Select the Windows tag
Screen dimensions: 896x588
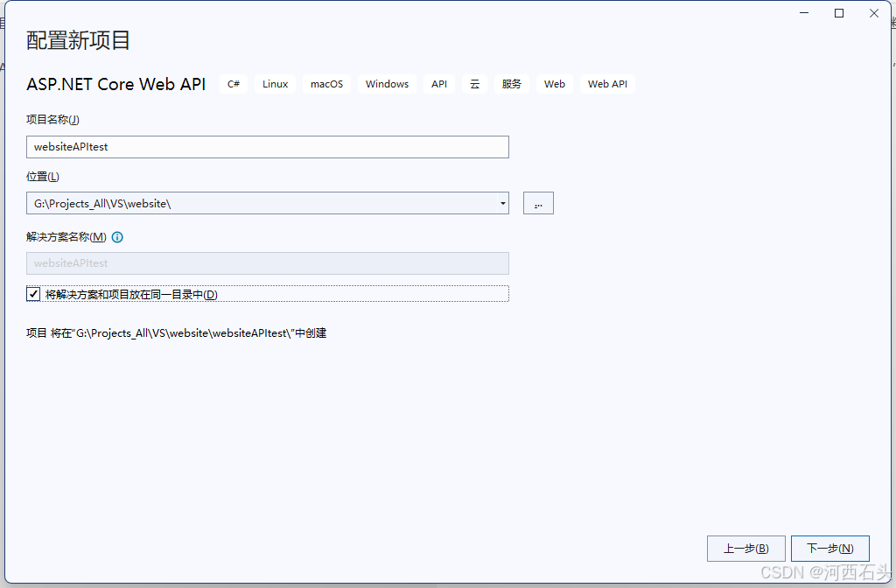pyautogui.click(x=387, y=84)
